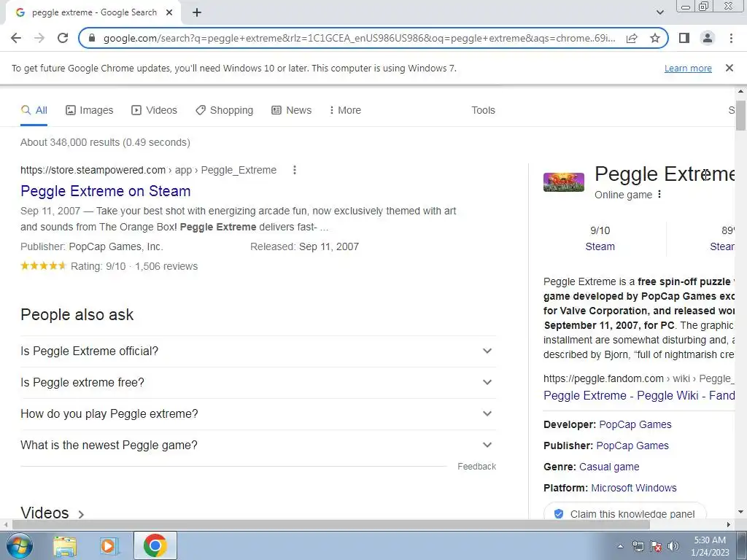Expand 'How do you play Peggle extreme?'
Image resolution: width=747 pixels, height=560 pixels.
click(258, 414)
